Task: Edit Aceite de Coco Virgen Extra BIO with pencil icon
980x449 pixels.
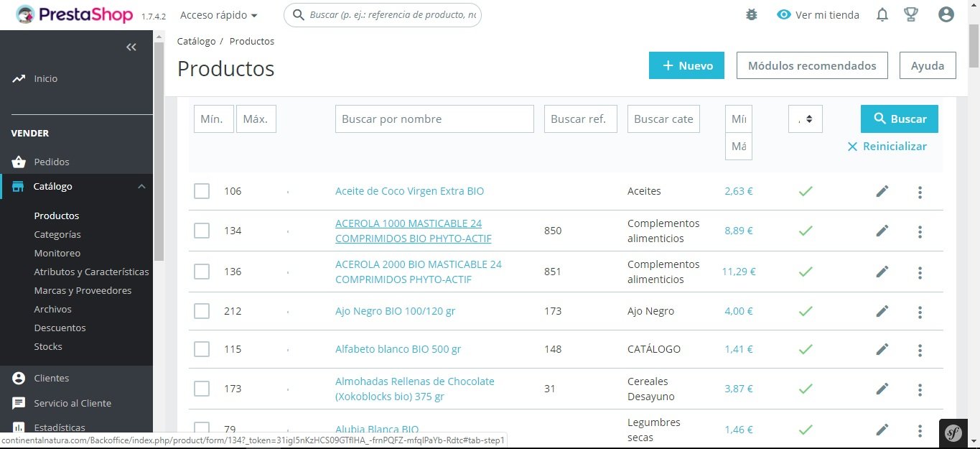Action: (882, 191)
